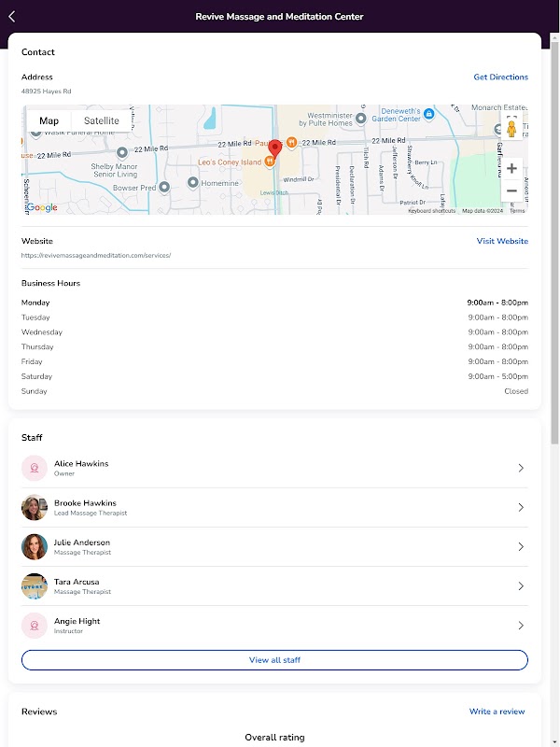Click the Instructor role label
The height and width of the screenshot is (747, 560).
point(68,631)
